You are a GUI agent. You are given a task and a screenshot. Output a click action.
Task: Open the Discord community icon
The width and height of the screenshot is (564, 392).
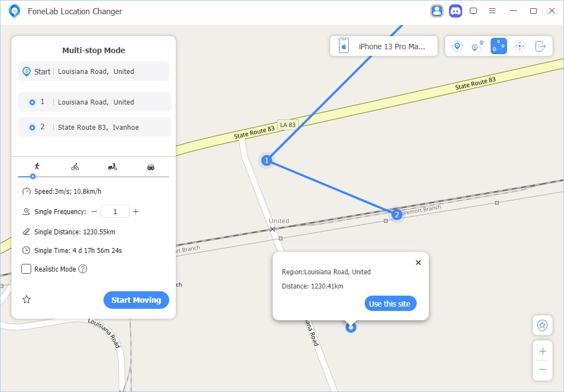click(x=456, y=11)
